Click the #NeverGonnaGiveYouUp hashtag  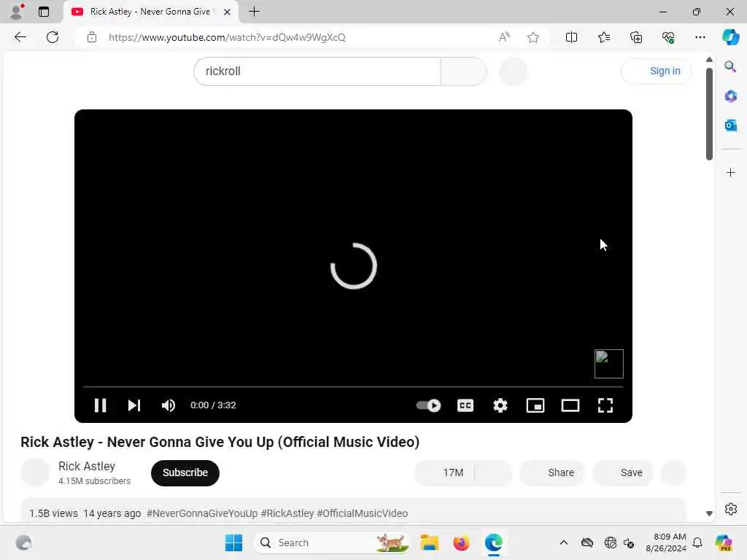click(x=202, y=513)
